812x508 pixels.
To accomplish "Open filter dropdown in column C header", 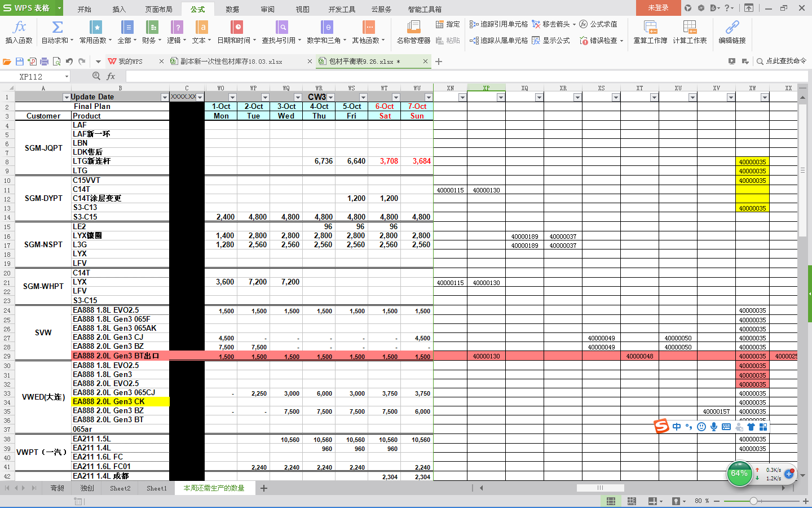I will click(x=200, y=98).
